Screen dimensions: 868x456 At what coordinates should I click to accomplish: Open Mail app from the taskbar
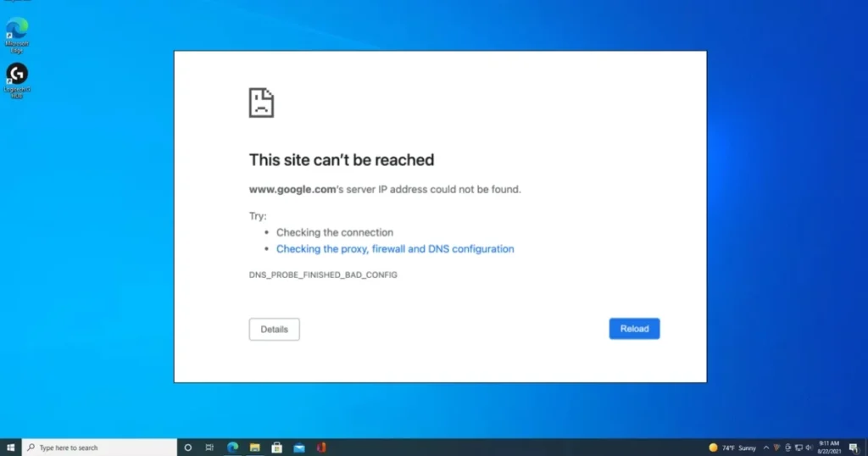299,448
